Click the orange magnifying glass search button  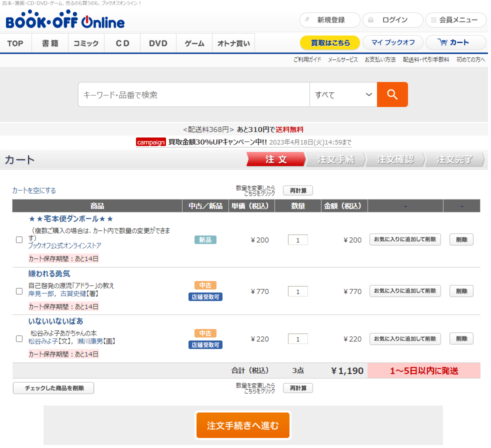(x=392, y=94)
